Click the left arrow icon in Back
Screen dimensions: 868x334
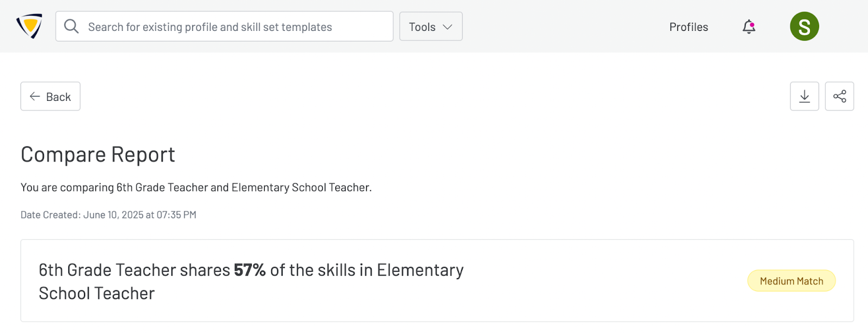(x=35, y=97)
